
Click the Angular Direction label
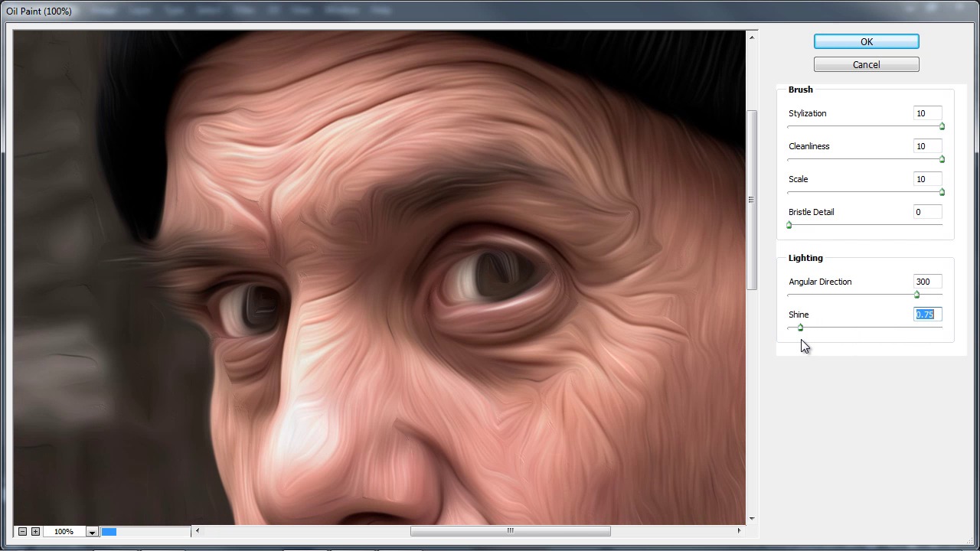(820, 282)
